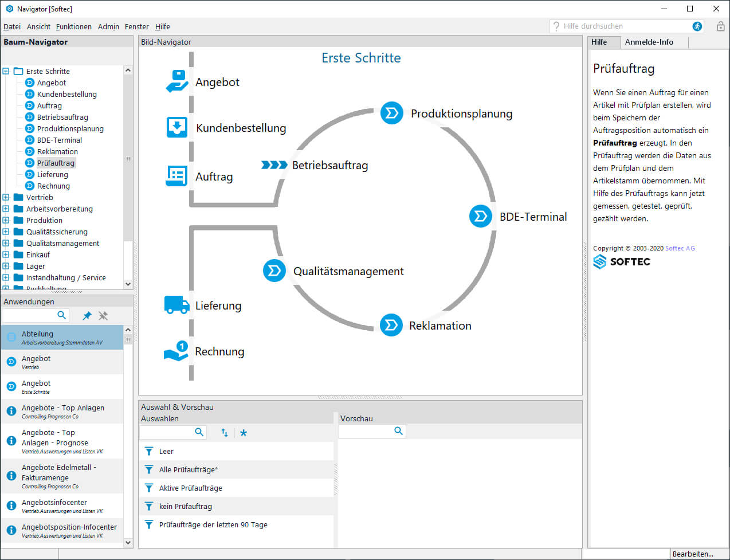Expand the Vertrieb tree node
Screen dimensions: 730x560
5,197
